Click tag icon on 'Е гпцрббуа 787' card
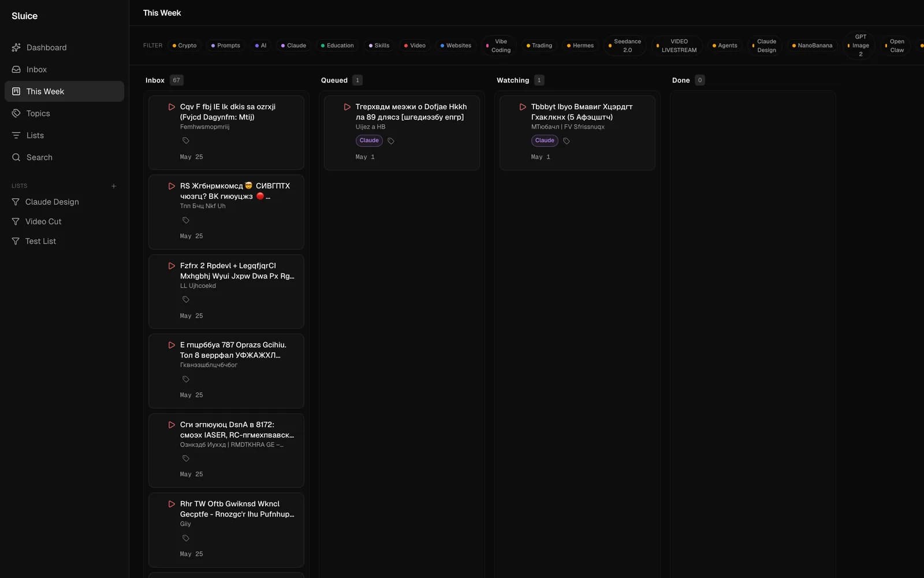Viewport: 924px width, 578px height. [186, 379]
